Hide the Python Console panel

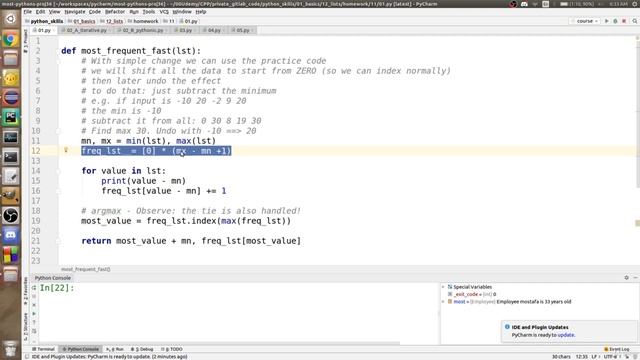636,278
